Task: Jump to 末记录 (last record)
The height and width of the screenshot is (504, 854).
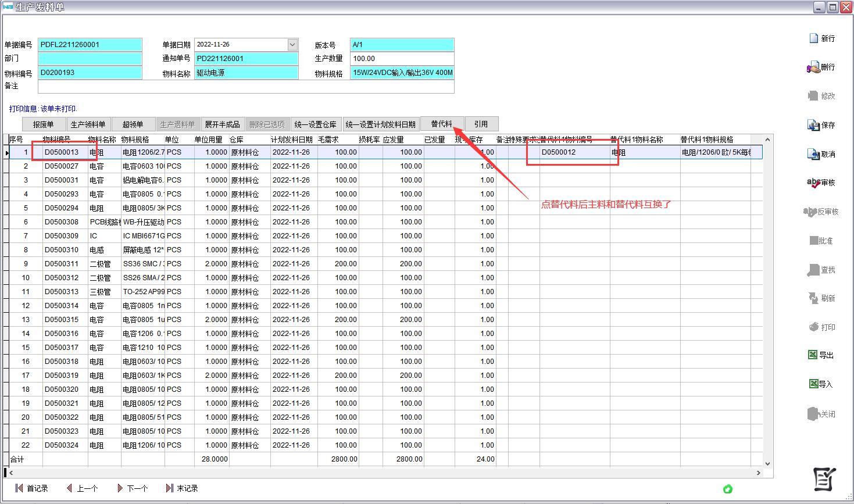Action: point(181,488)
